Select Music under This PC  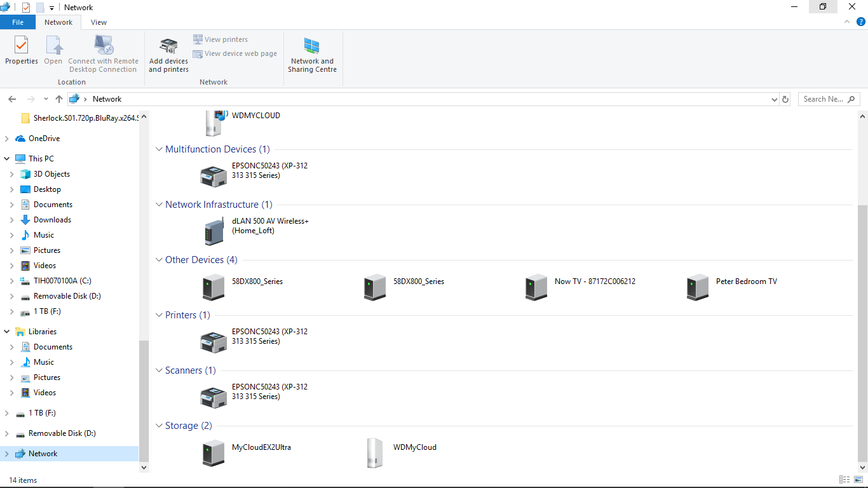click(x=44, y=235)
